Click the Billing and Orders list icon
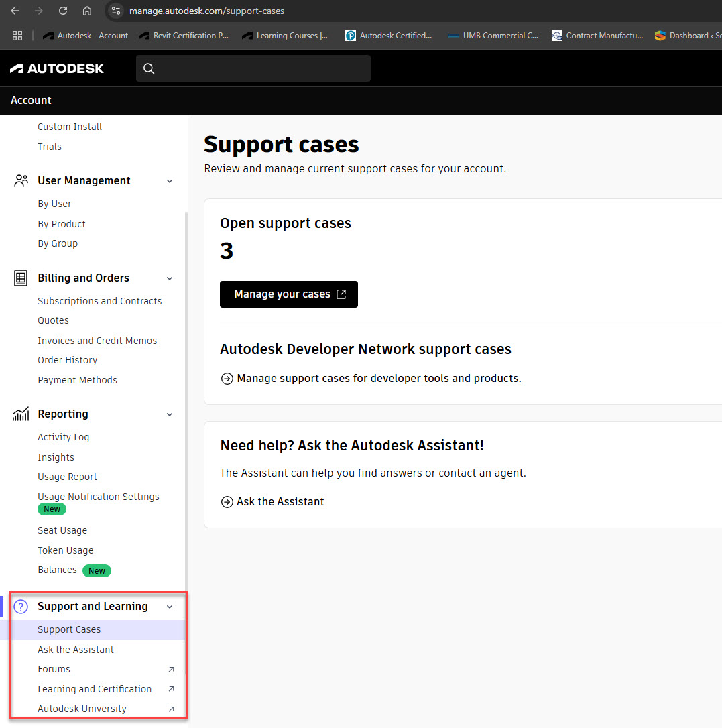Screen dimensions: 722x728 pos(21,278)
